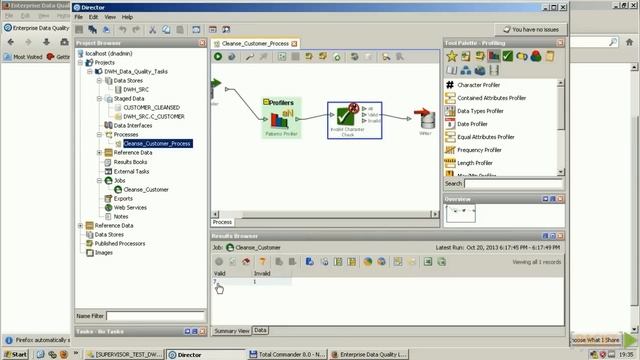Image resolution: width=640 pixels, height=360 pixels.
Task: Collapse the DWH_Data_Quality_Tasks project node
Action: 90,71
